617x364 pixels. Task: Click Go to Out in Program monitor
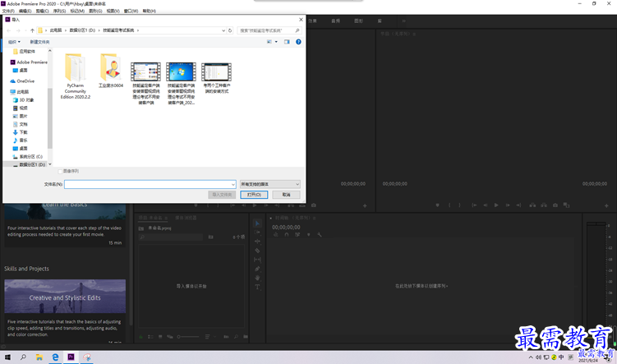click(x=518, y=205)
